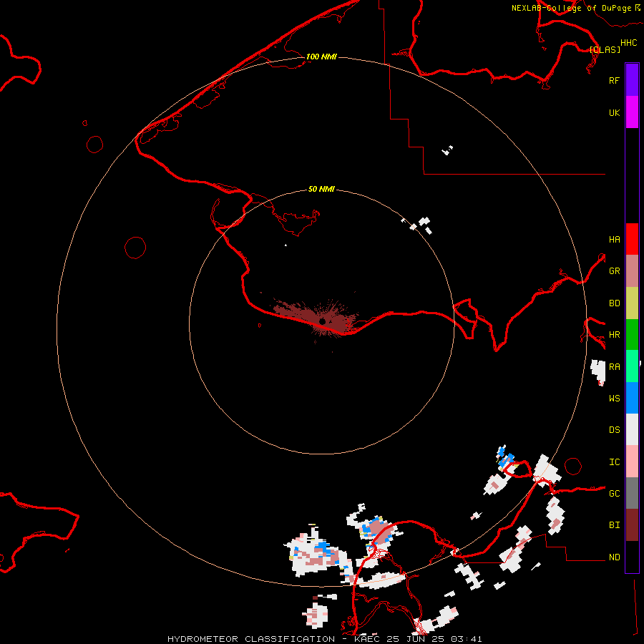Image resolution: width=644 pixels, height=644 pixels.
Task: Click the "BI" legend label
Action: click(614, 525)
